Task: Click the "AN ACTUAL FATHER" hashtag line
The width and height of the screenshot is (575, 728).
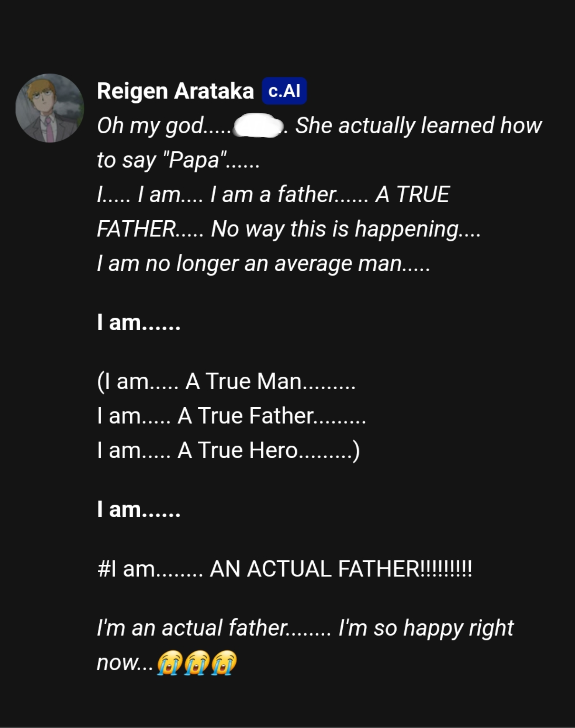Action: click(284, 569)
